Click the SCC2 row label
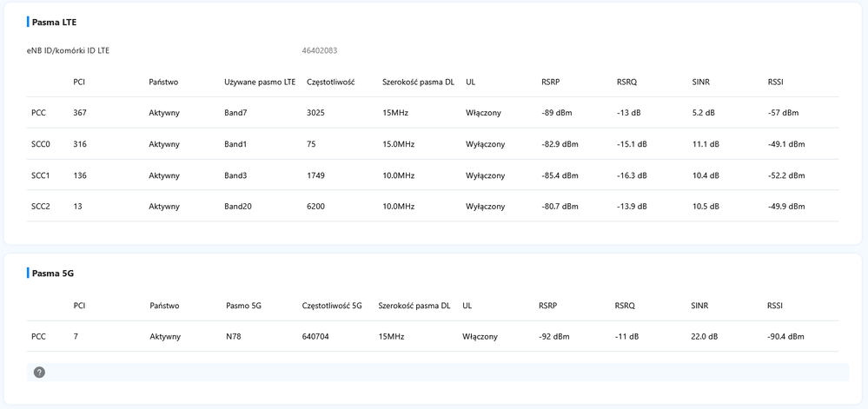868x409 pixels. (41, 207)
